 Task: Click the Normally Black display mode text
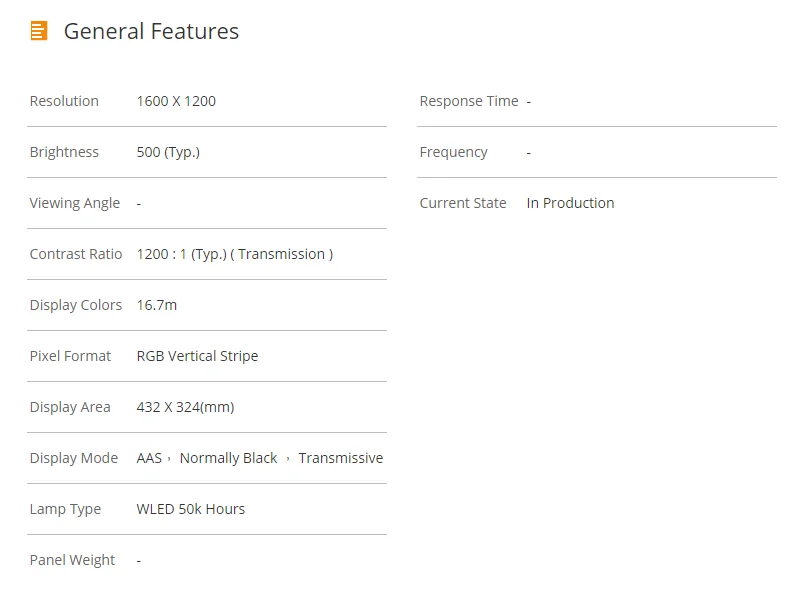228,458
